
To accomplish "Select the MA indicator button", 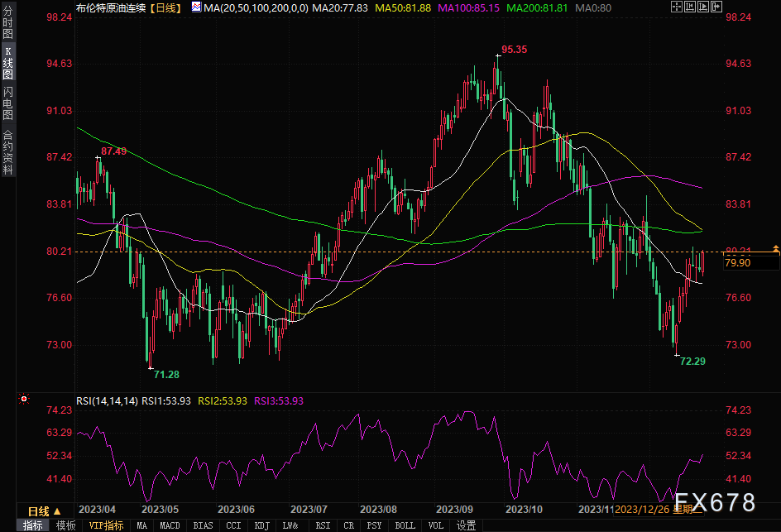I will click(142, 525).
